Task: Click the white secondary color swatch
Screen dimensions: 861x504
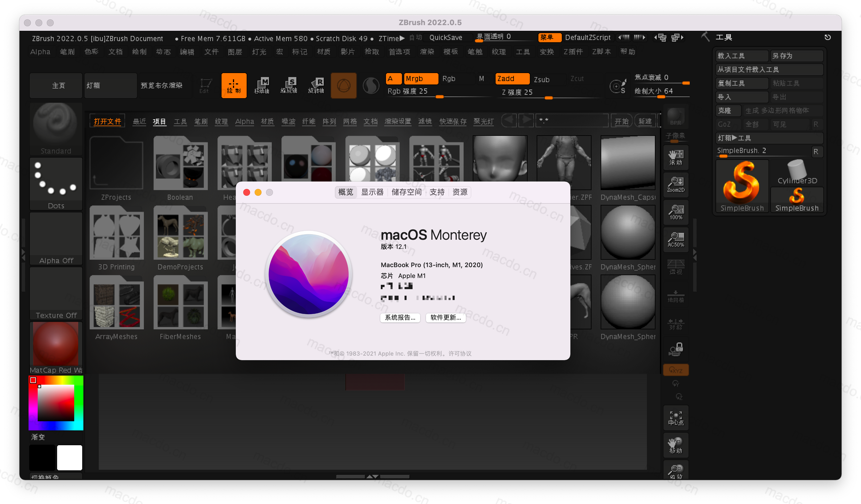Action: click(69, 457)
